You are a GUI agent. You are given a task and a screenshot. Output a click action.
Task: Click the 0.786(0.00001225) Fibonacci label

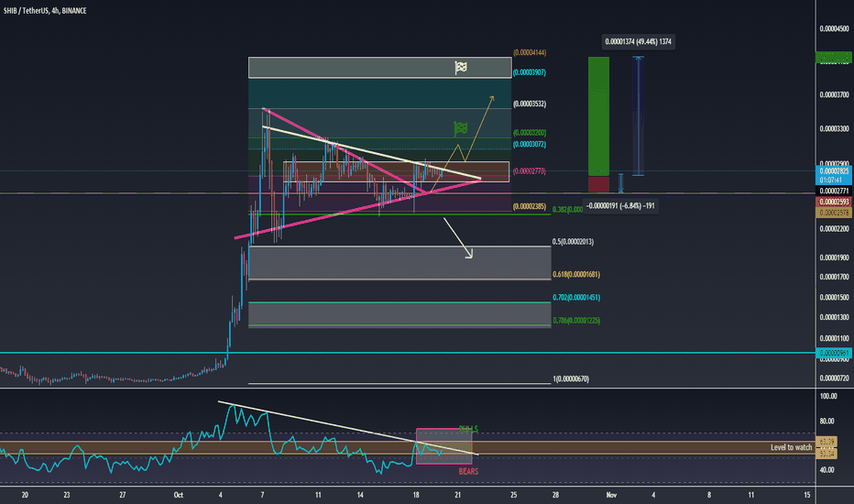click(576, 321)
